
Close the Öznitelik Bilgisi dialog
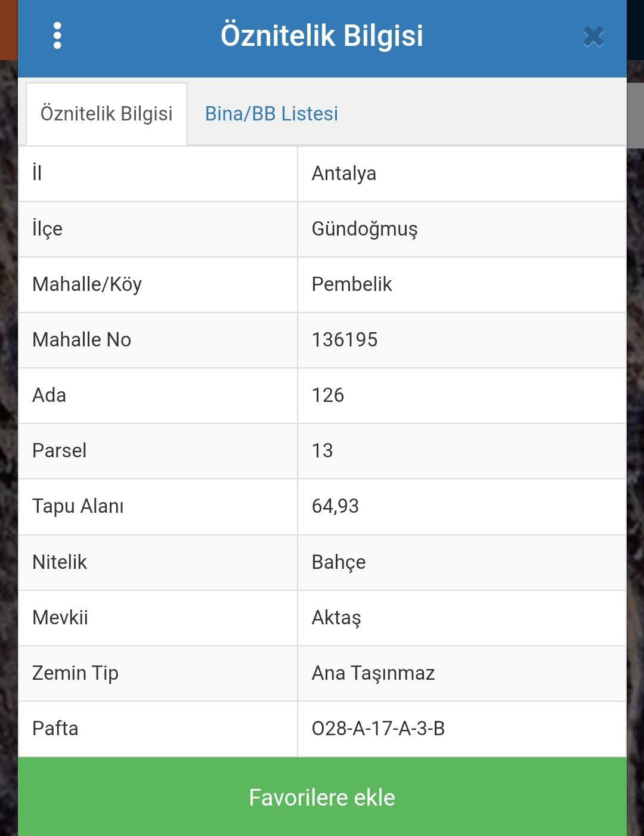(593, 37)
